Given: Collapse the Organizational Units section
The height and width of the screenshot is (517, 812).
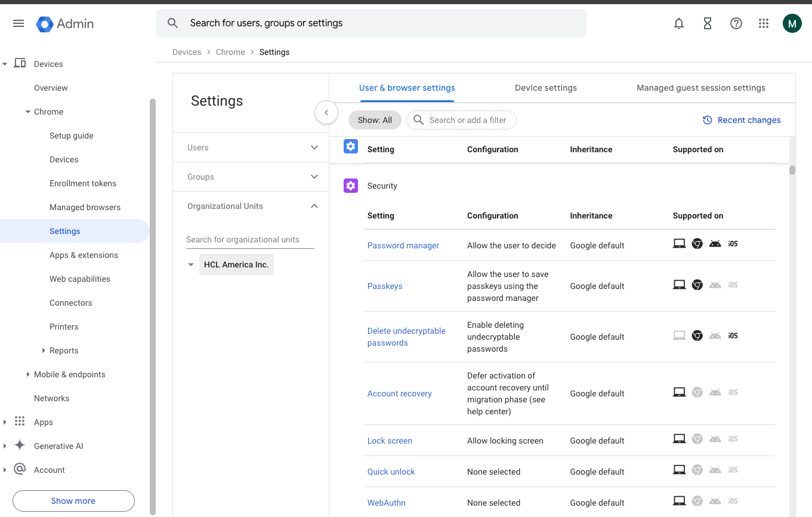Looking at the screenshot, I should pos(314,206).
